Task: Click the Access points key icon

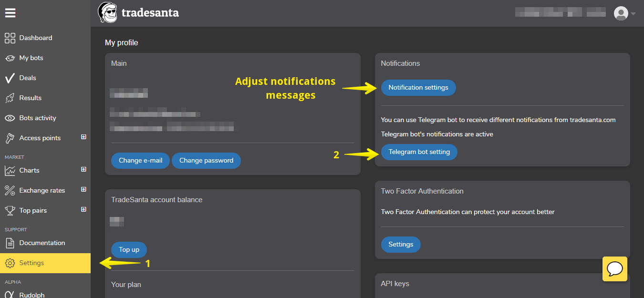Action: [10, 138]
